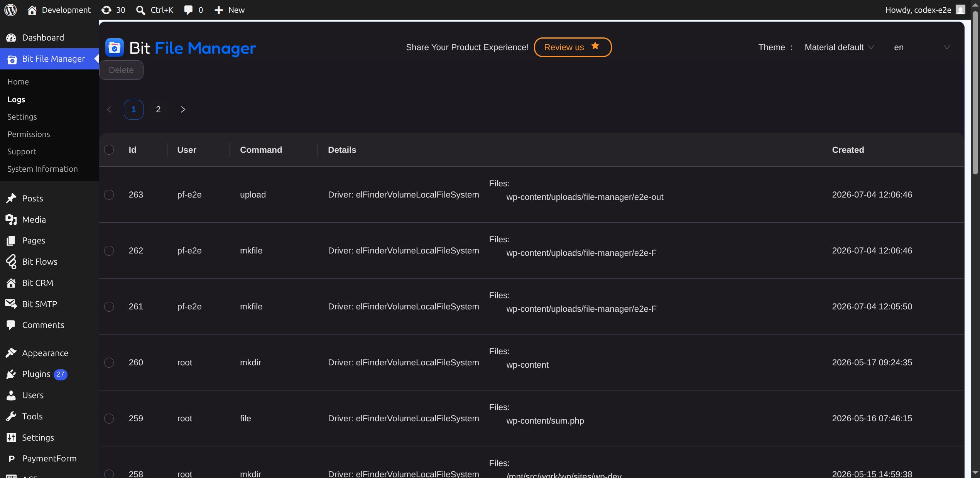Click the timestamp 2026-05-17 09:24:35
980x478 pixels.
(x=872, y=363)
